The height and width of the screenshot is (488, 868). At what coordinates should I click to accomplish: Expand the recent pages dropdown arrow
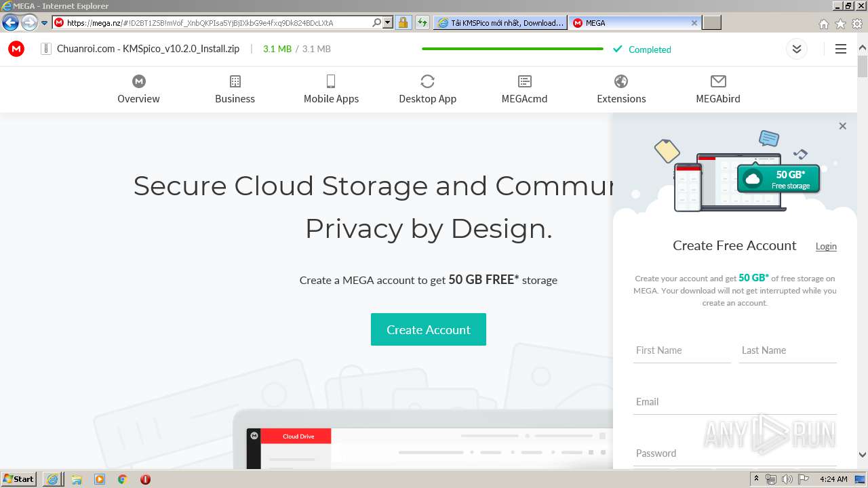point(44,23)
